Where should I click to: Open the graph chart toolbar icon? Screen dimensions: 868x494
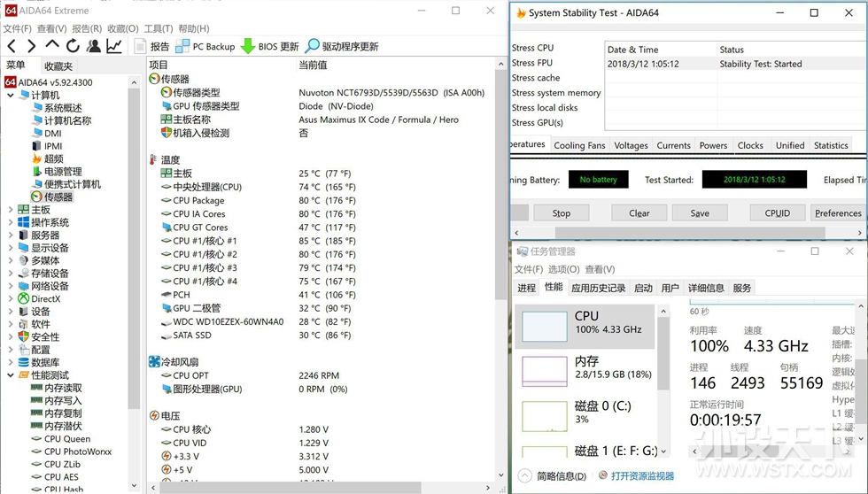tap(114, 46)
